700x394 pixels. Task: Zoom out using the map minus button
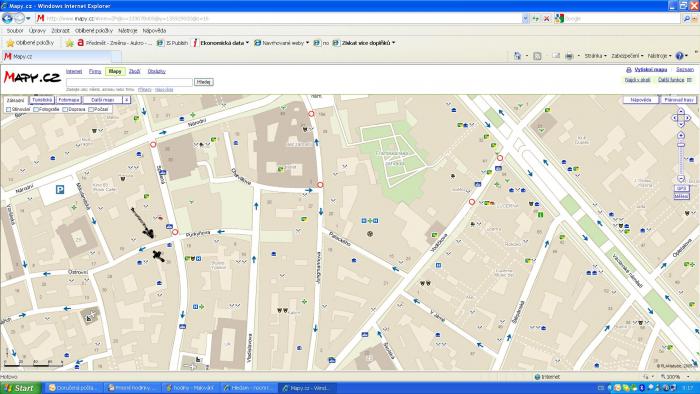[681, 178]
